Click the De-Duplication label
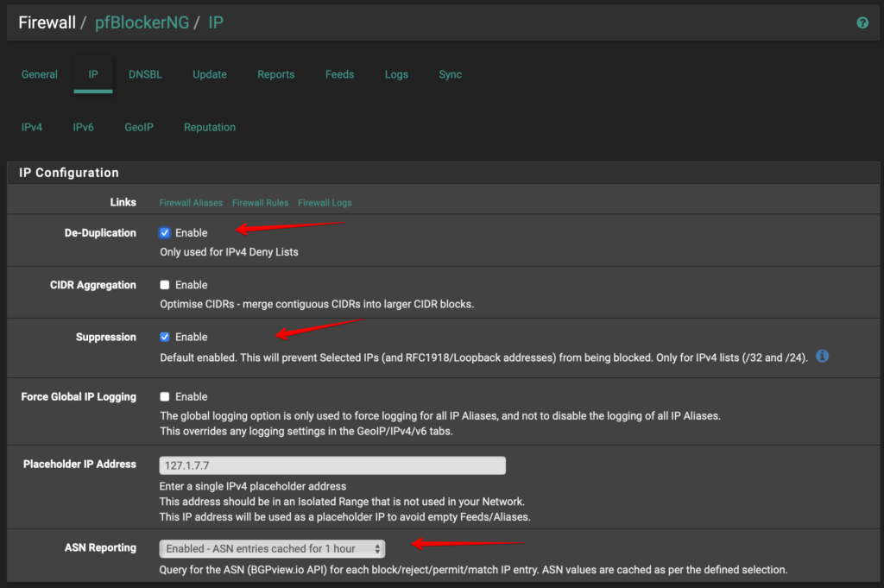This screenshot has width=884, height=588. pos(100,233)
